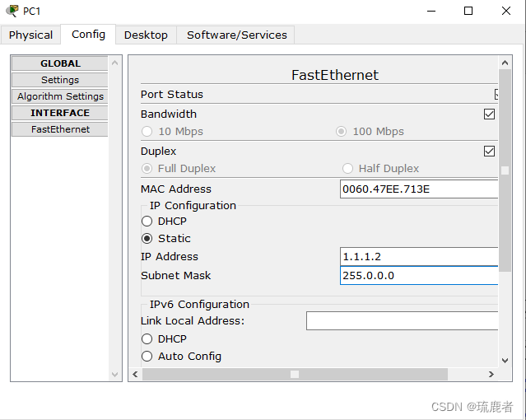This screenshot has height=420, width=526.
Task: Click the sidebar scroll up arrow
Action: click(114, 63)
